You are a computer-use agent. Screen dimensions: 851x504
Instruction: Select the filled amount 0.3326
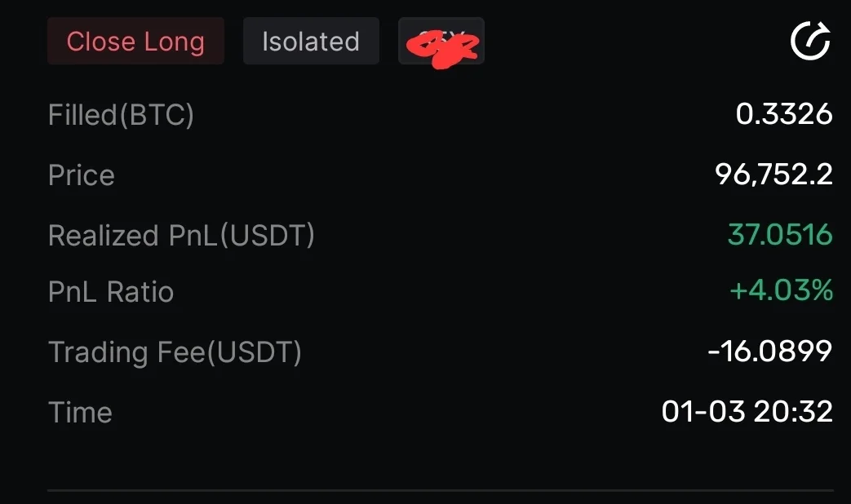pos(783,115)
